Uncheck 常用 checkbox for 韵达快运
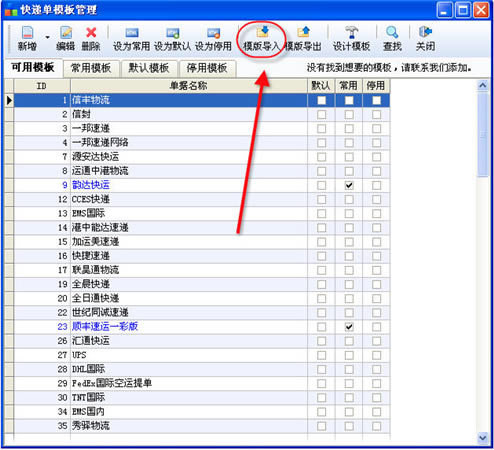The height and width of the screenshot is (450, 494). tap(349, 185)
